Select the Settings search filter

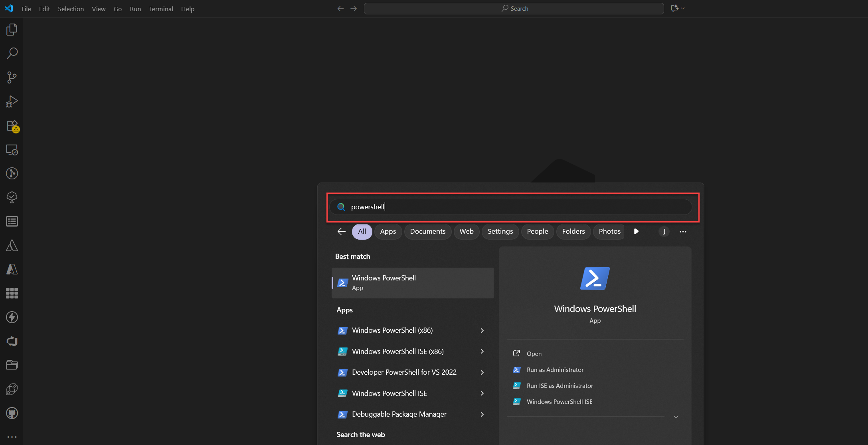500,231
